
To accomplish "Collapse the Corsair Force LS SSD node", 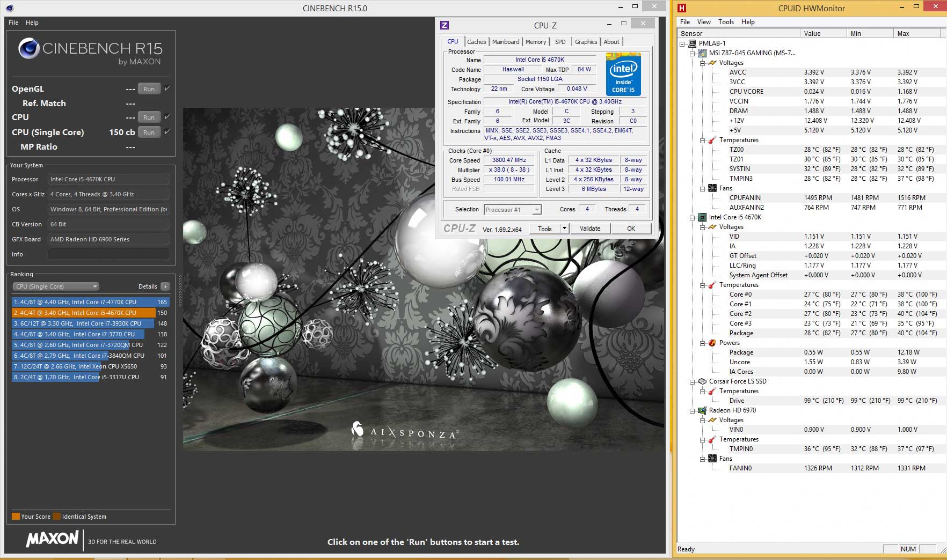I will pyautogui.click(x=693, y=381).
